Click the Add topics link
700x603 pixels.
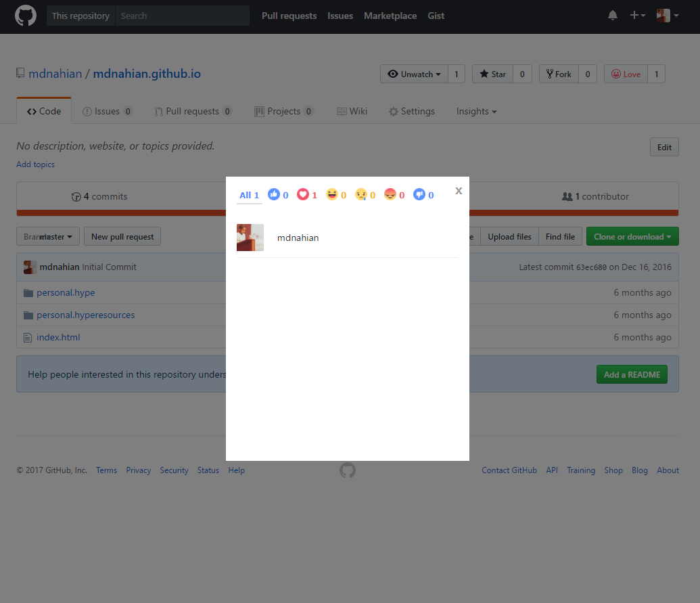pos(36,164)
